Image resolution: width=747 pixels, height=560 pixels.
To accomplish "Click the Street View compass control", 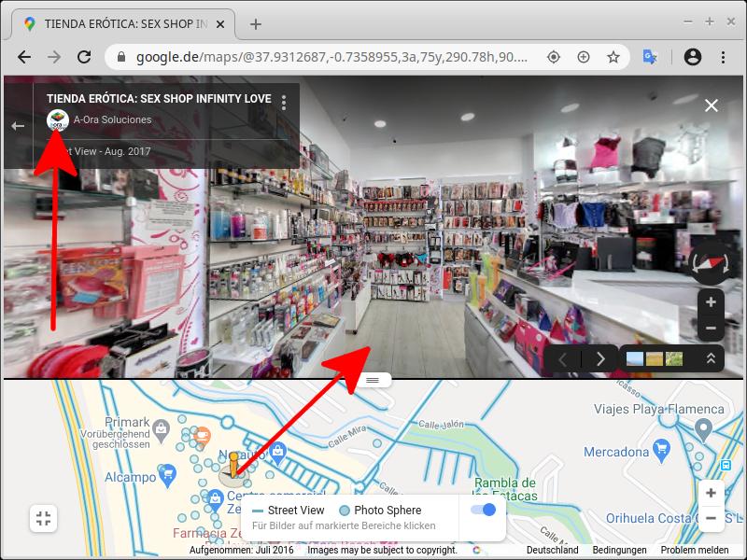I will [x=711, y=264].
